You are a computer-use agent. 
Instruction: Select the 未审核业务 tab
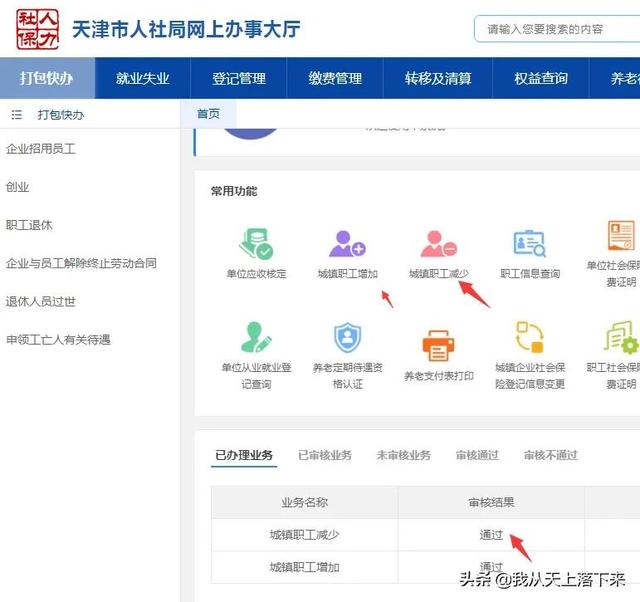coord(404,455)
